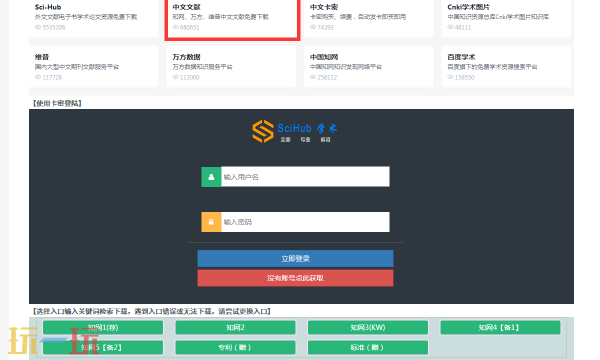Open the Sci-Hub card title

48,7
